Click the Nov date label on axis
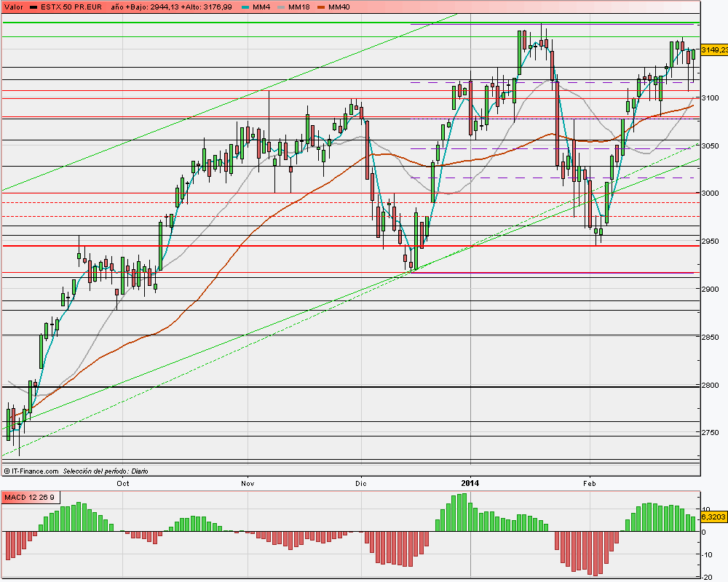Image resolution: width=728 pixels, height=582 pixels. 248,484
